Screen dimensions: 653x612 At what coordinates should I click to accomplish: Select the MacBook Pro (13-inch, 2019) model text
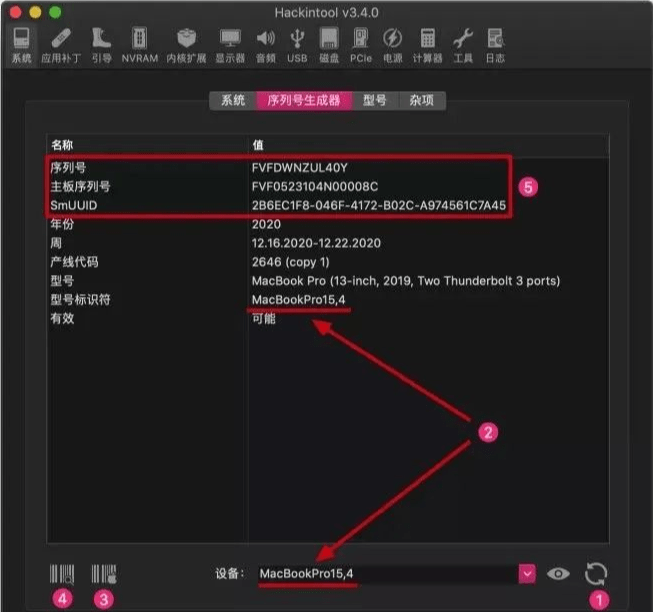(x=406, y=281)
